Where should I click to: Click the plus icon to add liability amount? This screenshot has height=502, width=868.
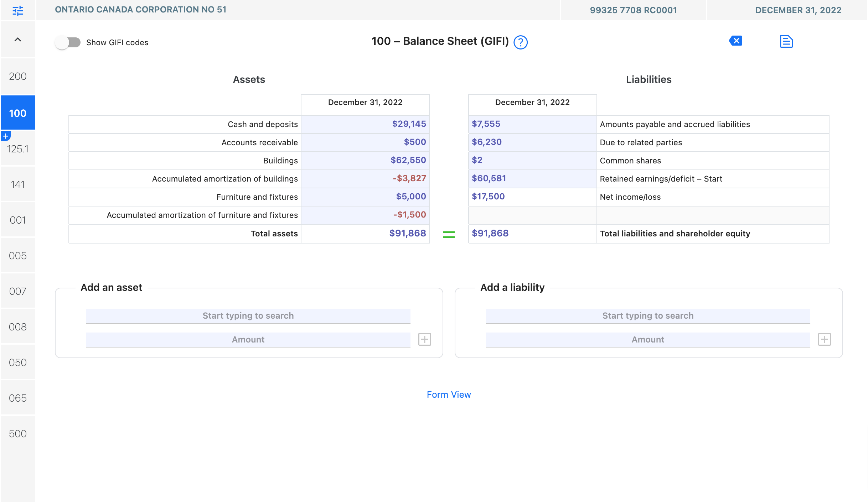click(824, 339)
